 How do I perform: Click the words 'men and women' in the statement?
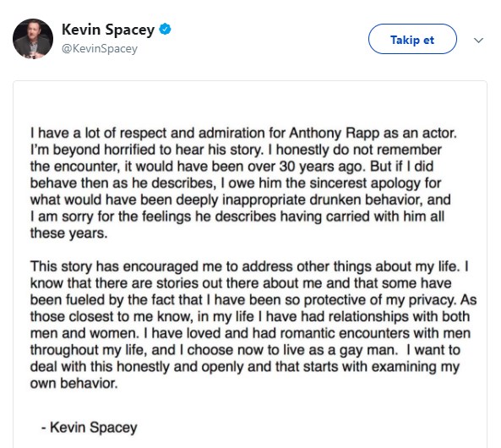coord(83,333)
